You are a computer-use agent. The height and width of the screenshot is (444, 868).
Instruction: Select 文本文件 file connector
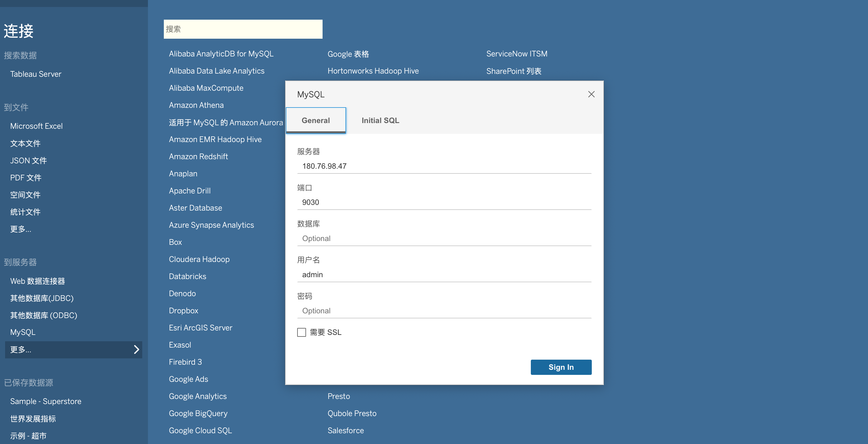tap(25, 143)
